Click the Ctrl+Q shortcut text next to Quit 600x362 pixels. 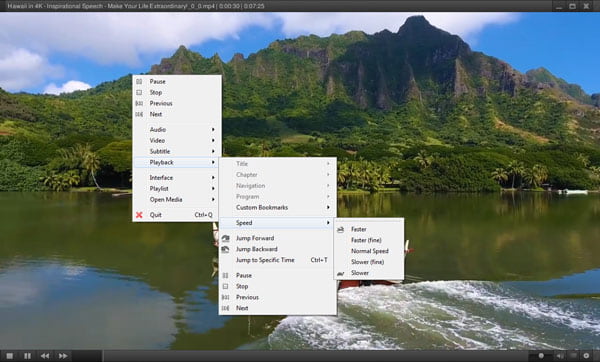(203, 215)
